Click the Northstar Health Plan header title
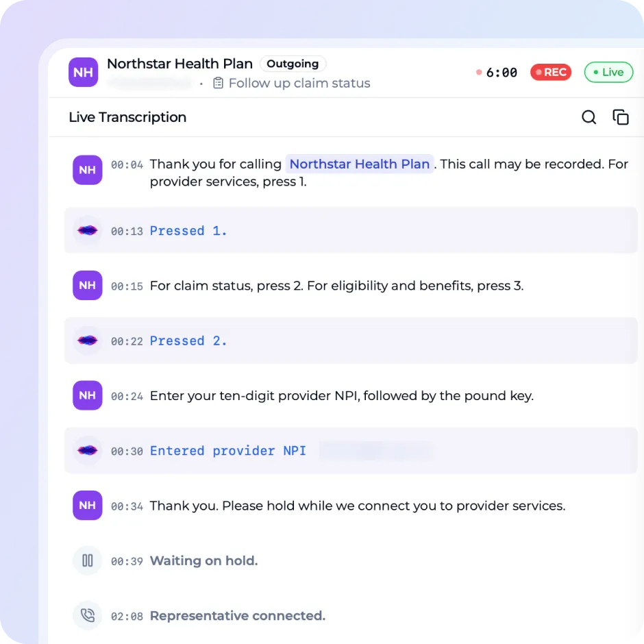644x644 pixels. [180, 64]
